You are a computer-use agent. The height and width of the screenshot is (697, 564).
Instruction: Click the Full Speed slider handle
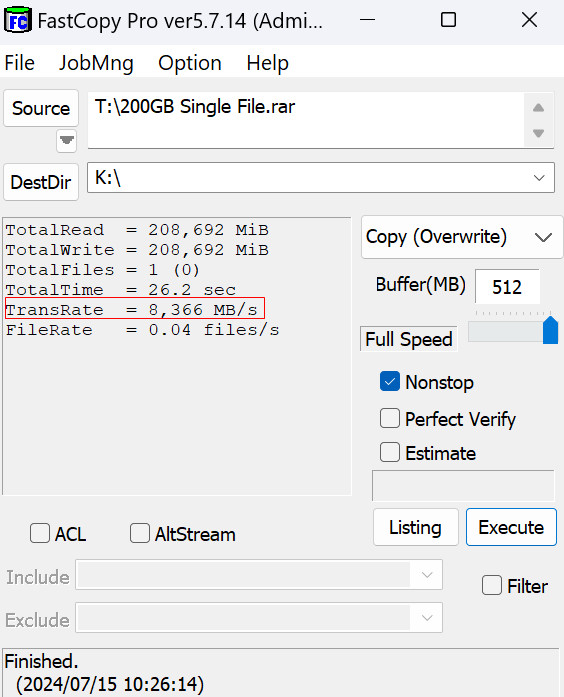coord(550,330)
